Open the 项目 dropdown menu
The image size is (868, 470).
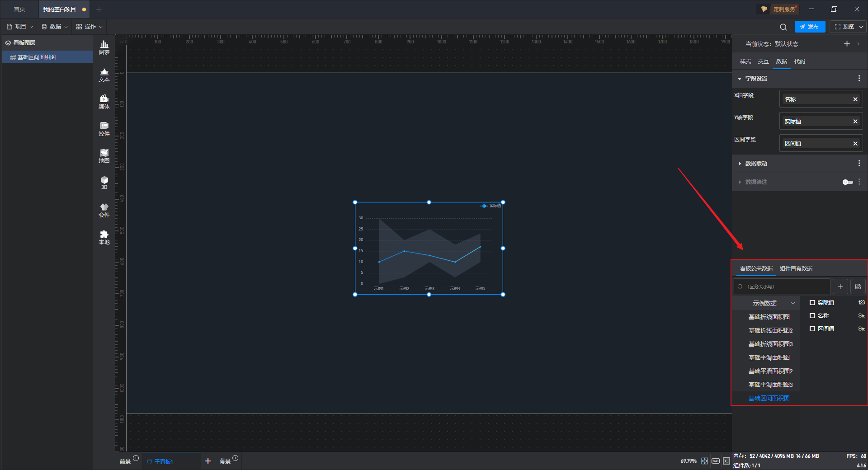pos(20,27)
